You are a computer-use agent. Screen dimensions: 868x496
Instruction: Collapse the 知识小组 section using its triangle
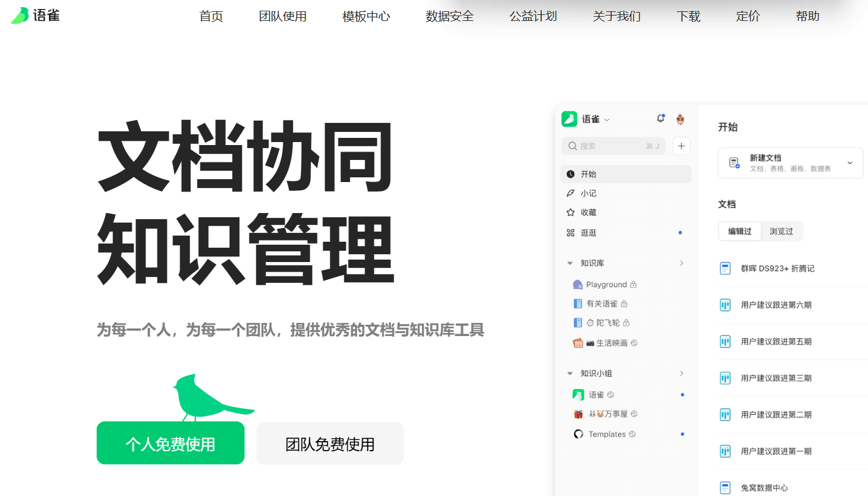coord(570,374)
